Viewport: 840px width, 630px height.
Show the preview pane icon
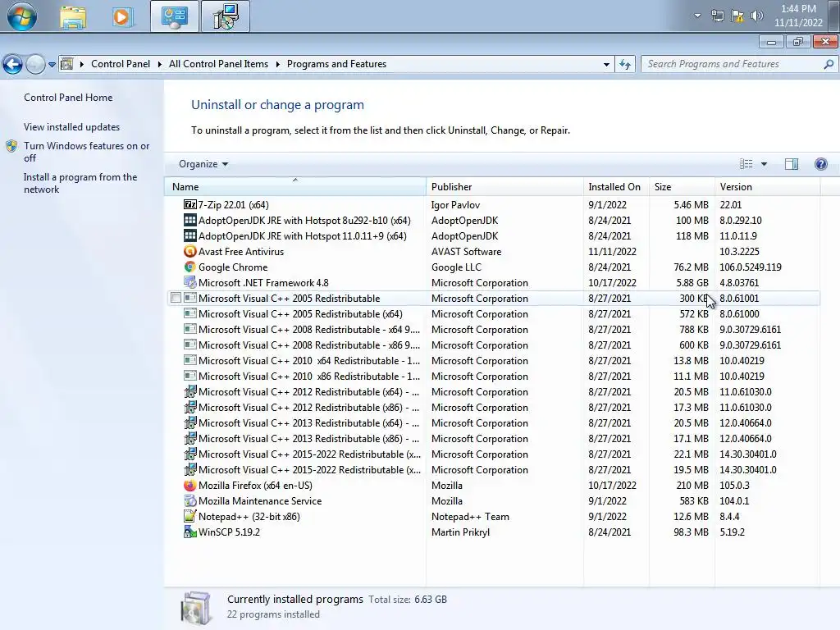(x=792, y=164)
